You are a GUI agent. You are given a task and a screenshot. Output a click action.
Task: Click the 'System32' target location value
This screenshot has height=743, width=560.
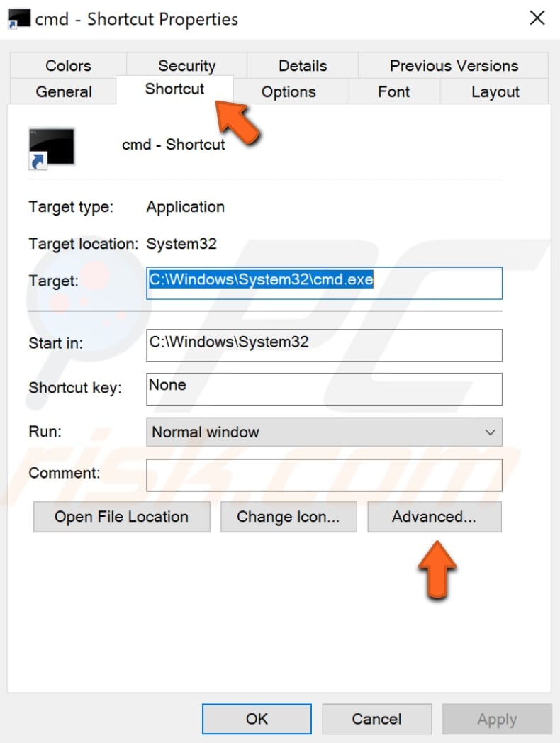[181, 244]
